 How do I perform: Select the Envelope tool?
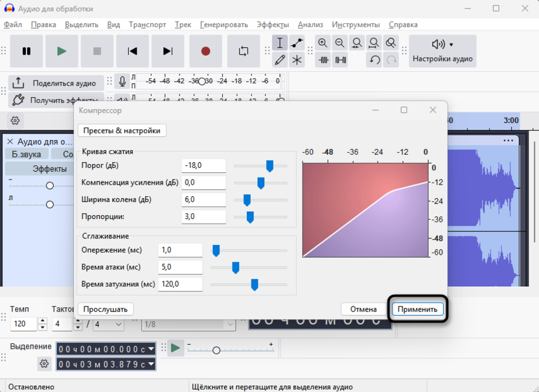pyautogui.click(x=297, y=43)
